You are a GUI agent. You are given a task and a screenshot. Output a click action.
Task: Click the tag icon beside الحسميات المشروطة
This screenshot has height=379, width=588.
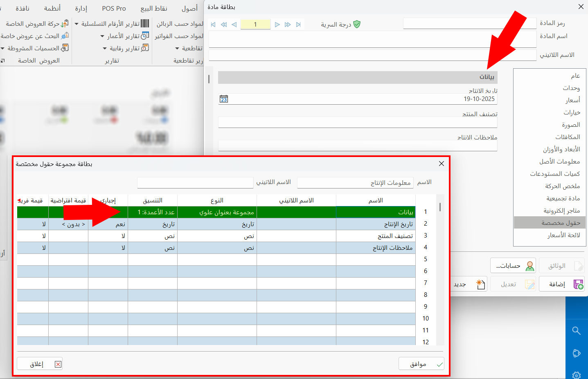(65, 48)
